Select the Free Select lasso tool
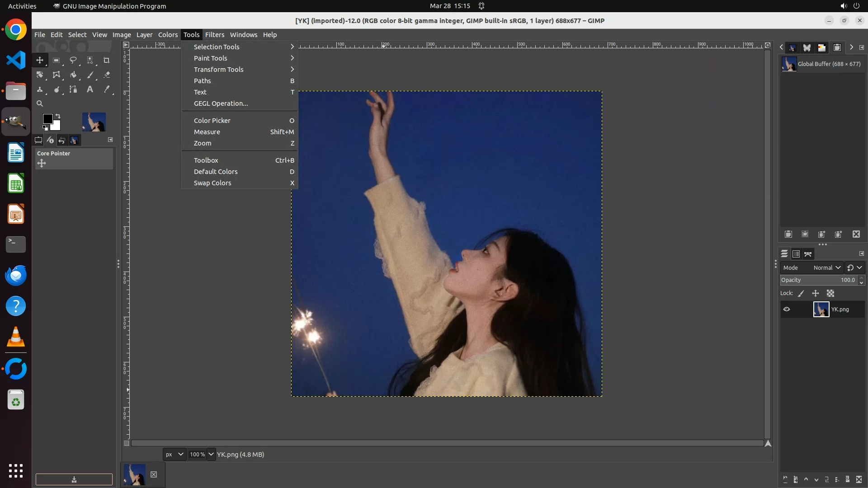Screen dimensions: 868x488 coord(73,60)
